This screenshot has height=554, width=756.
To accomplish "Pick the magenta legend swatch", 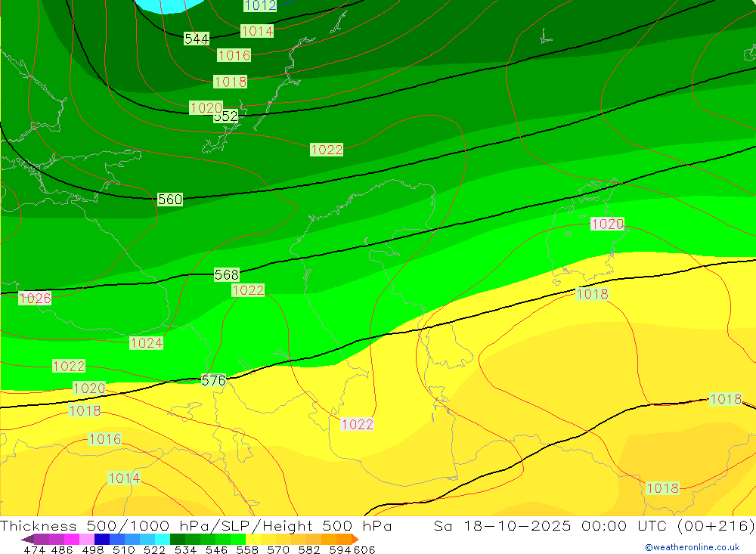I will 71,539.
